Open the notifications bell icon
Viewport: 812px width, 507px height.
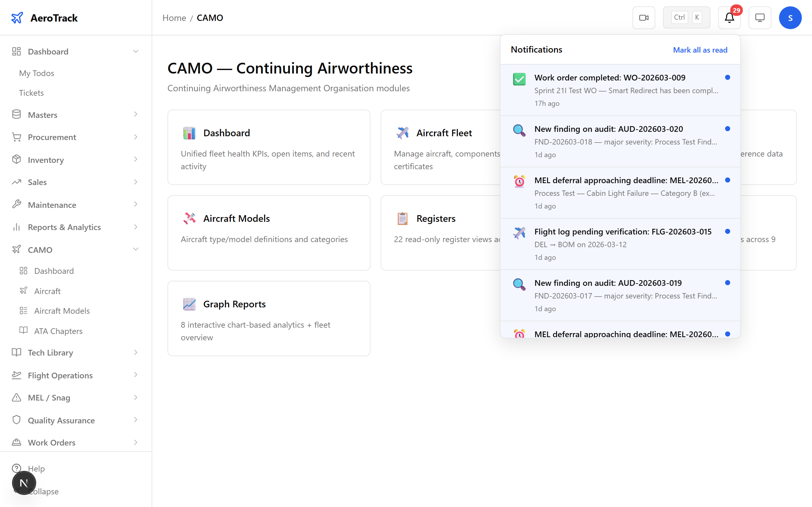[x=729, y=18]
